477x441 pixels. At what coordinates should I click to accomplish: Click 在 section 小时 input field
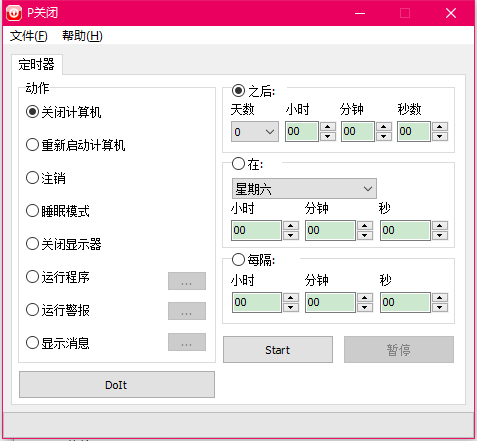(256, 230)
